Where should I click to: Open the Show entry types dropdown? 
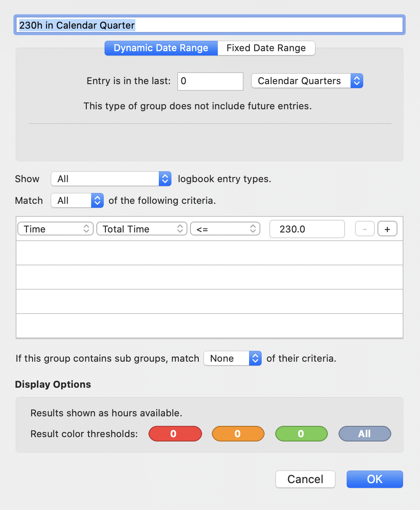pyautogui.click(x=111, y=179)
